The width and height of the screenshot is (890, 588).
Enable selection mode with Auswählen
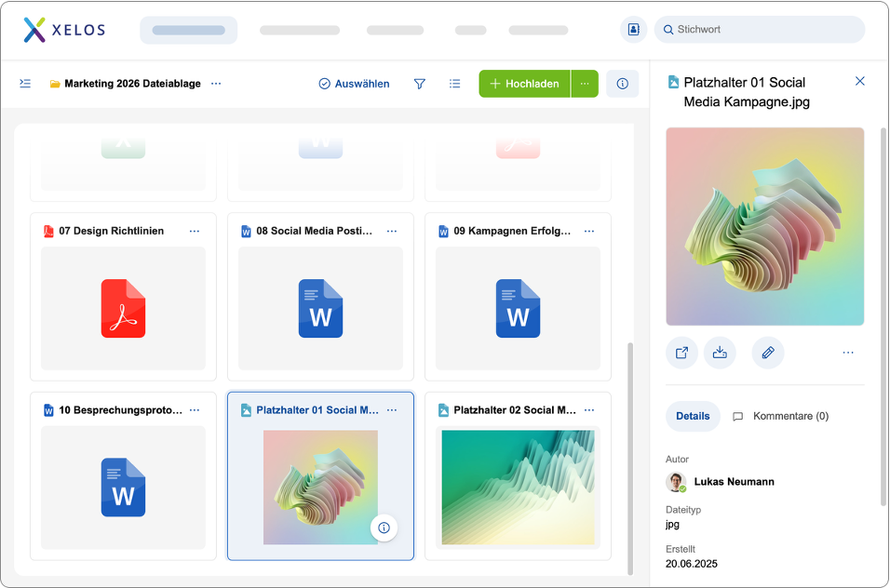(x=354, y=84)
